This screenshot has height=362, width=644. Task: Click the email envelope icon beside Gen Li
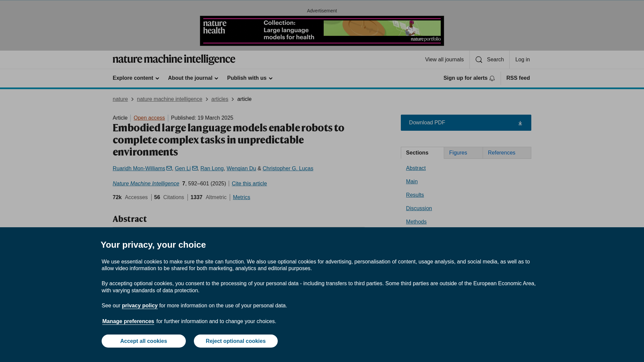tap(195, 168)
